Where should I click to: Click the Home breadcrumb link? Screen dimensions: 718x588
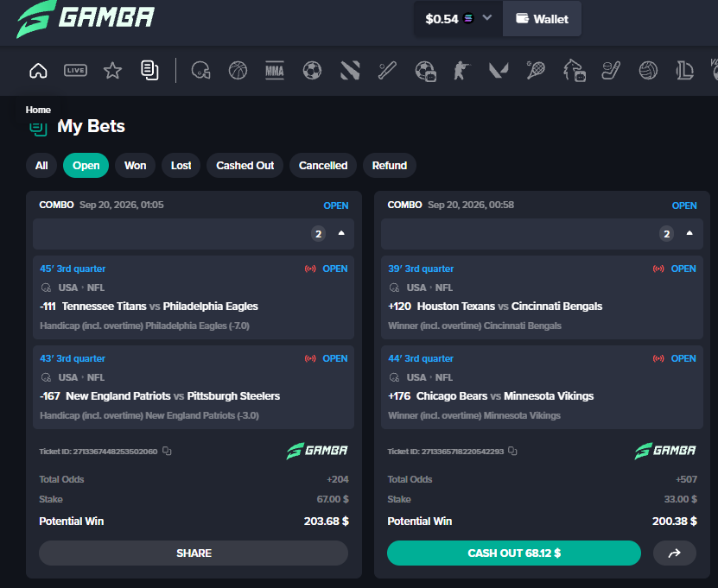38,110
